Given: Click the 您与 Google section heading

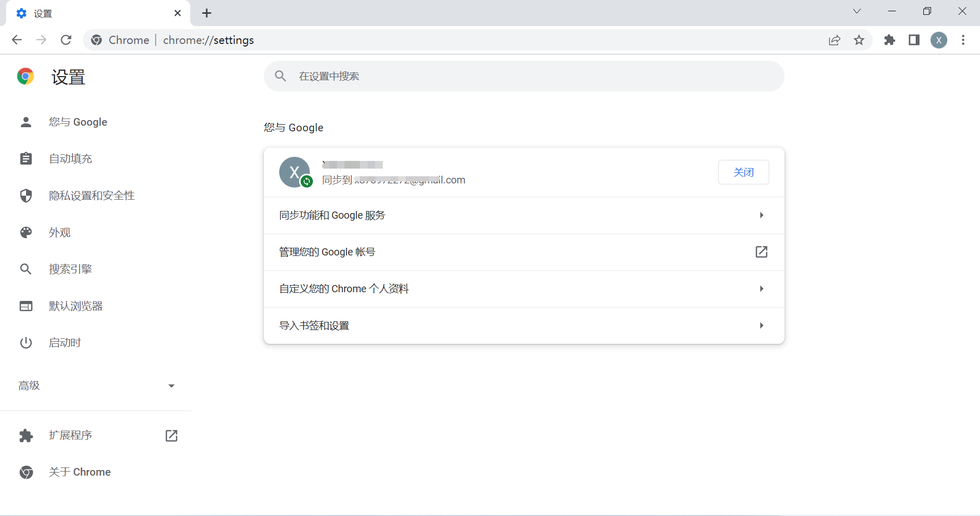Looking at the screenshot, I should (x=293, y=128).
